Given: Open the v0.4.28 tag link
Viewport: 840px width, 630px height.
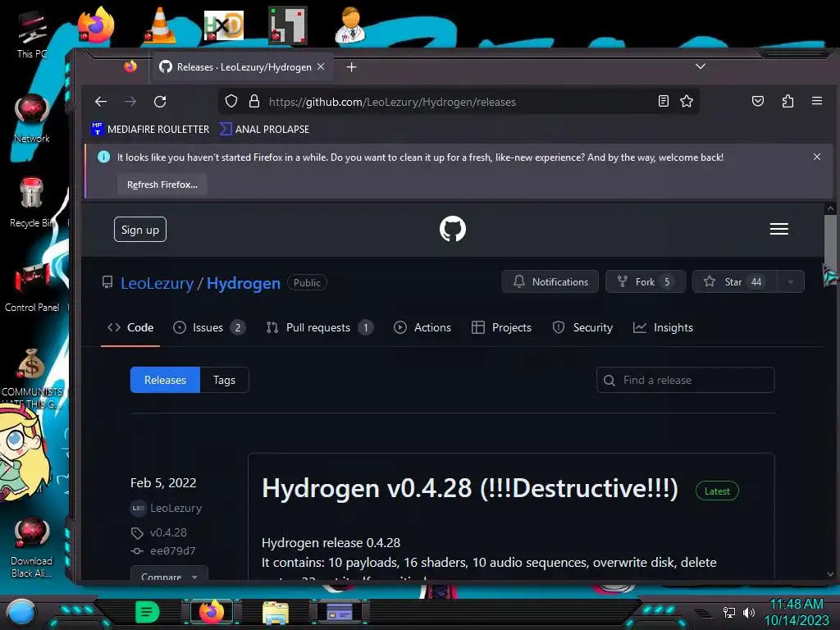Looking at the screenshot, I should (168, 532).
